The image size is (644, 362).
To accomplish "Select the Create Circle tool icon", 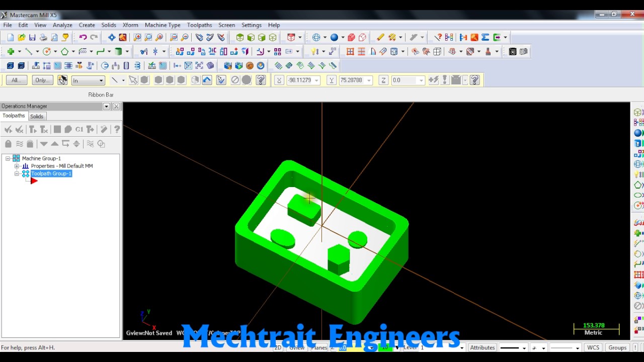I will tap(47, 51).
